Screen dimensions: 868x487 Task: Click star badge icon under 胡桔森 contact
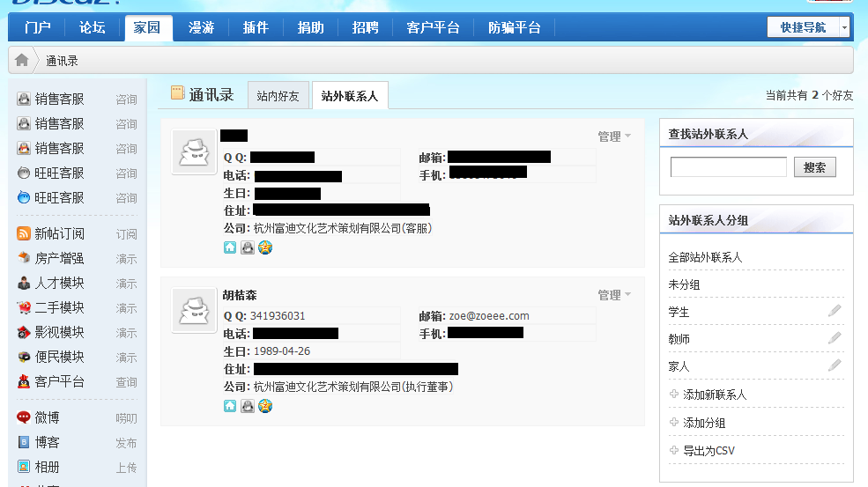265,406
